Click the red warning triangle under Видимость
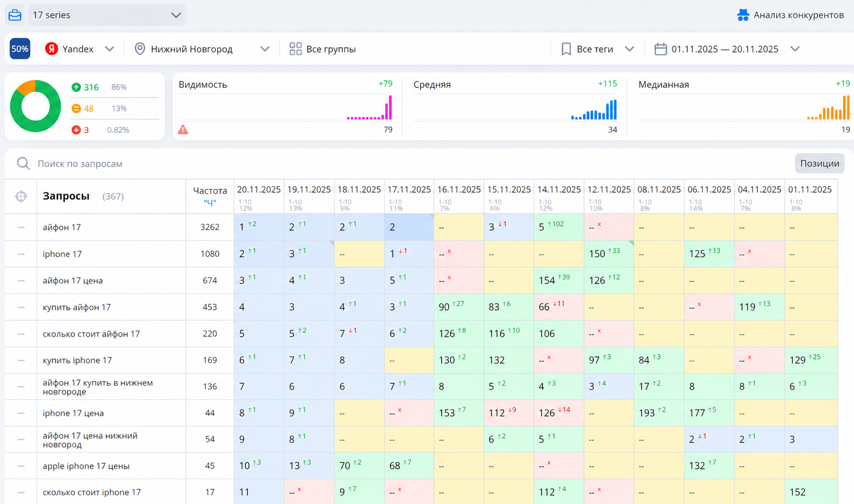 [x=183, y=129]
